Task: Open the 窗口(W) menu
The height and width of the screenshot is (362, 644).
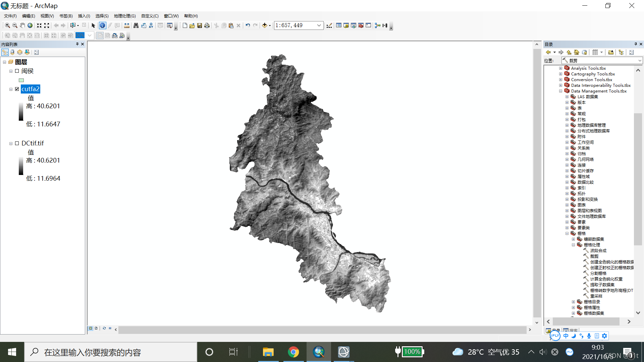Action: coord(171,16)
